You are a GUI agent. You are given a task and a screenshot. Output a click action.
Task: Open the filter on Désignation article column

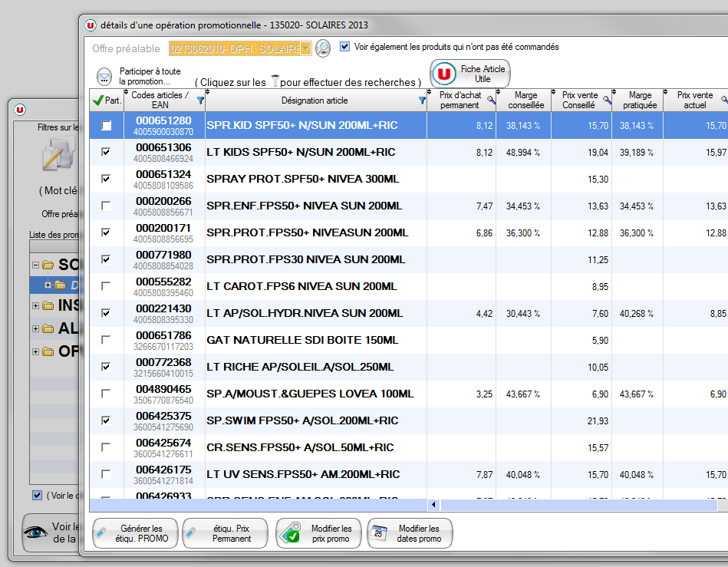coord(422,101)
